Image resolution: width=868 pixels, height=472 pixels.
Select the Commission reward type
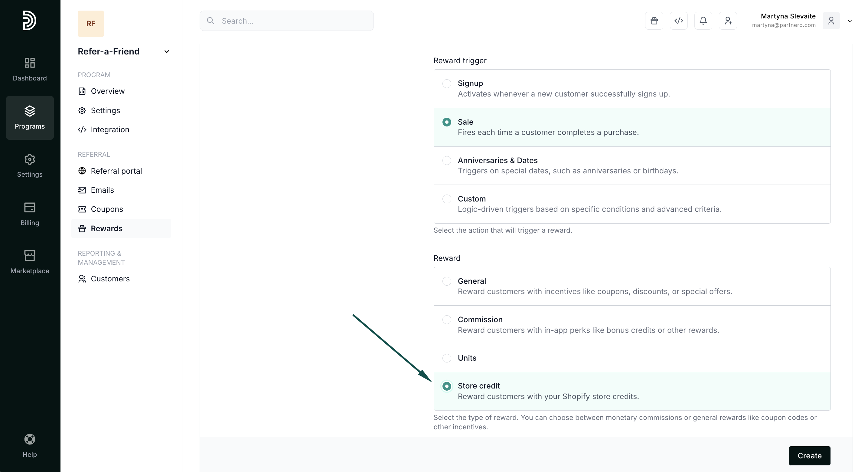[446, 320]
